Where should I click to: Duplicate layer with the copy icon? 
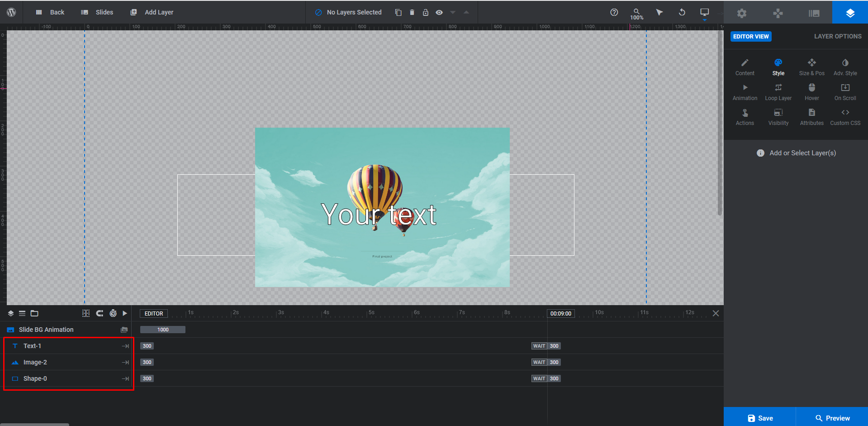point(398,12)
